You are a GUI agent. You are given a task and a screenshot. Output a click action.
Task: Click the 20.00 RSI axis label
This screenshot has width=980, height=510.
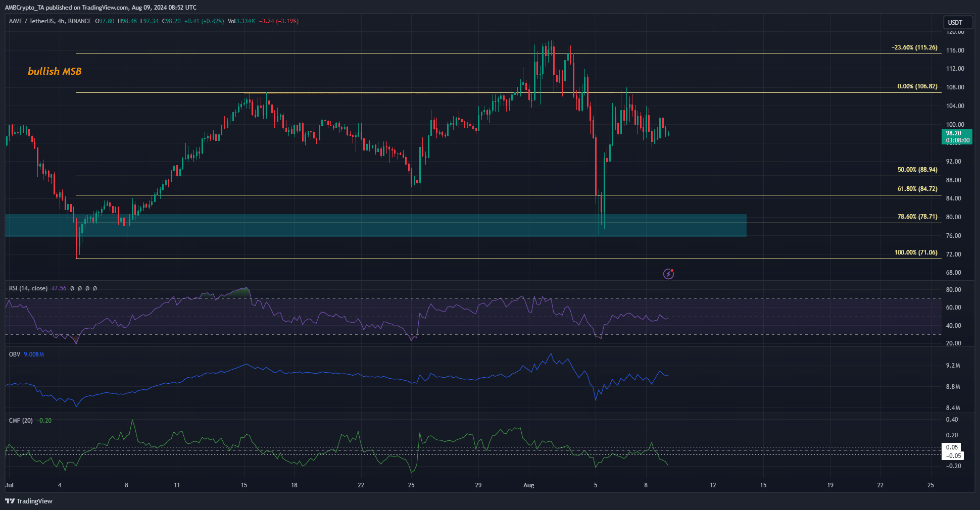coord(953,343)
